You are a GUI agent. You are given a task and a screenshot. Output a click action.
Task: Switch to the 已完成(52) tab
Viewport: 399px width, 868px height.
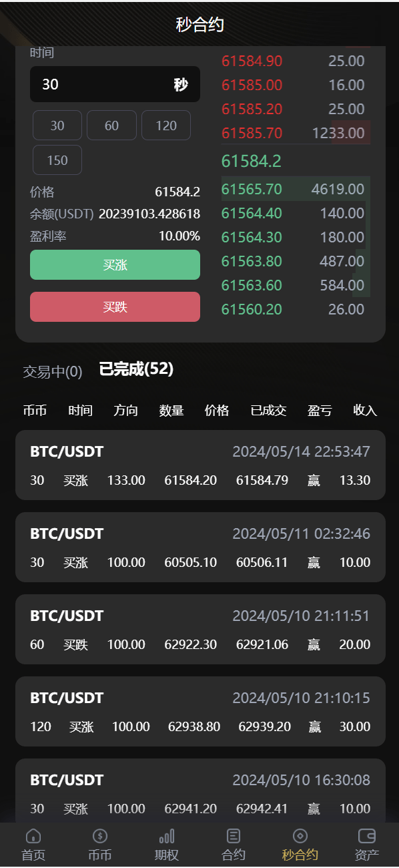coord(137,369)
